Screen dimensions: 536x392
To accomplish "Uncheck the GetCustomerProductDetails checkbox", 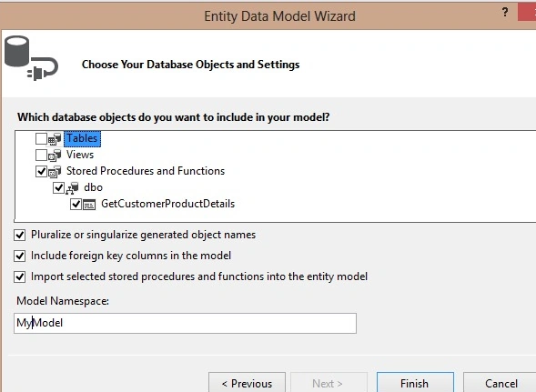I will (x=76, y=204).
